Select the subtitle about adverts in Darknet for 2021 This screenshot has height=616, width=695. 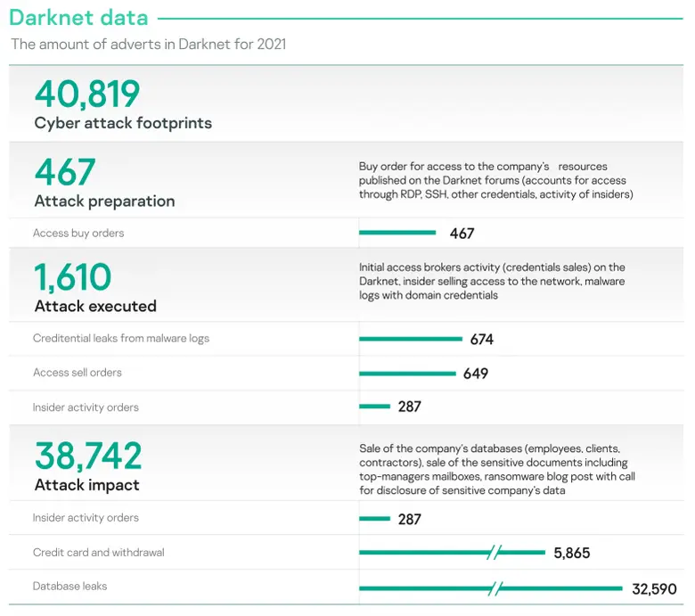coord(148,44)
